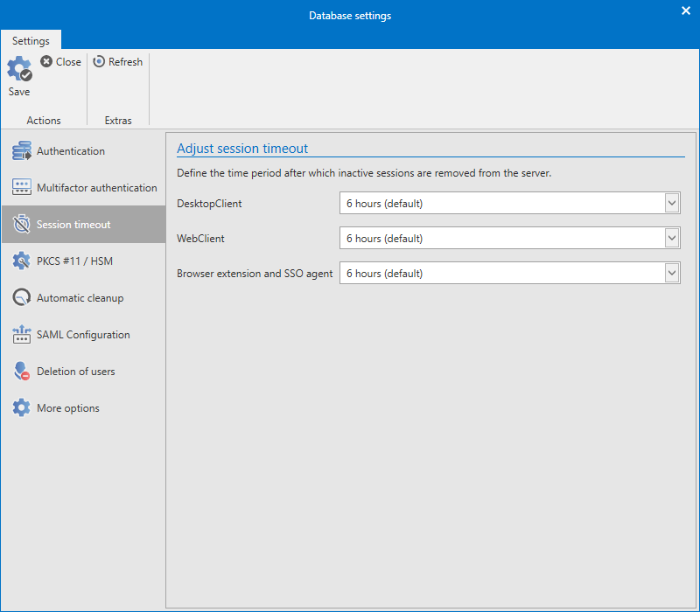Screen dimensions: 700x612
Task: Expand the WebClient timeout combo box
Action: click(672, 238)
